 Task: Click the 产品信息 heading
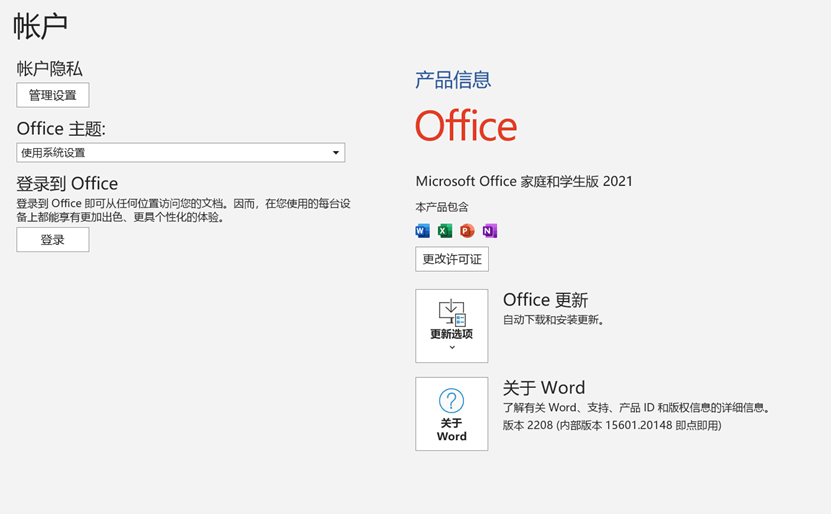tap(453, 80)
